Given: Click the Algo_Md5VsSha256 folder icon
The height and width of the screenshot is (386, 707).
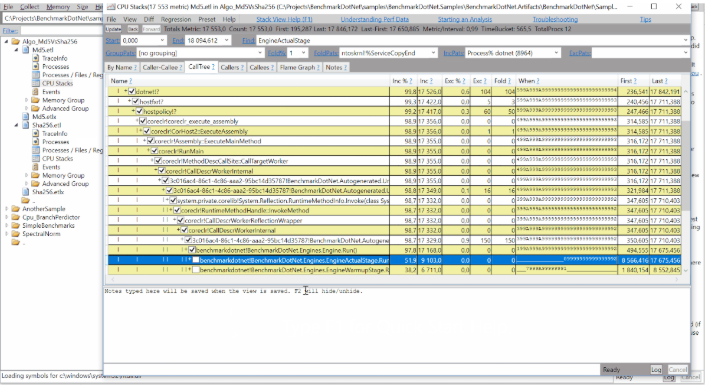Looking at the screenshot, I should [16, 41].
